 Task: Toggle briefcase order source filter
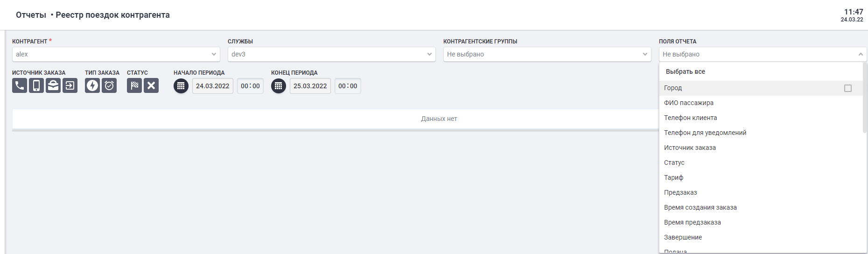pos(53,85)
